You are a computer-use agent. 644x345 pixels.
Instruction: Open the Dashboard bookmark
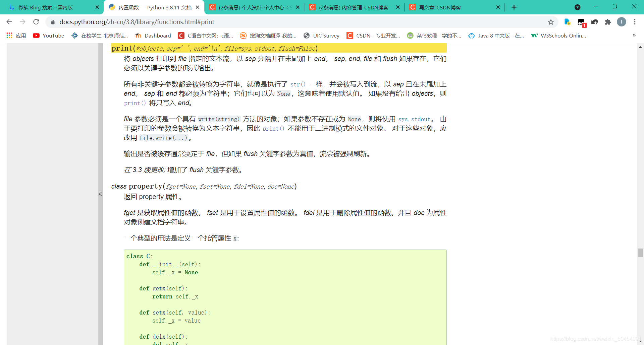153,36
